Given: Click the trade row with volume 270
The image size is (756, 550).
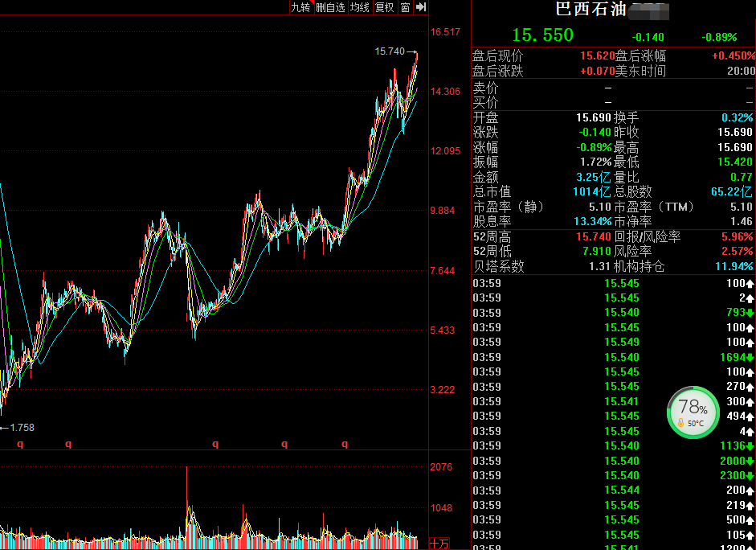Looking at the screenshot, I should pos(613,387).
